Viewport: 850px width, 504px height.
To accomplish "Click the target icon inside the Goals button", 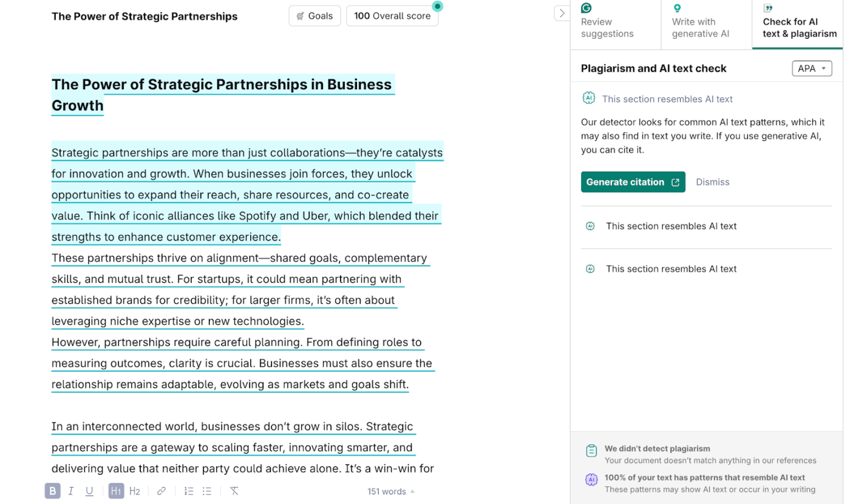I will click(300, 16).
